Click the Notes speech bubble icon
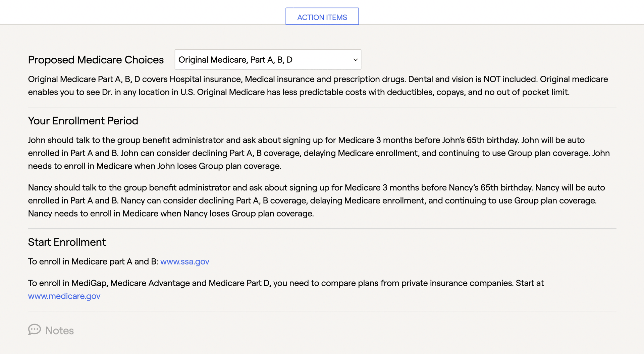Screen dimensions: 644x354 pyautogui.click(x=35, y=330)
